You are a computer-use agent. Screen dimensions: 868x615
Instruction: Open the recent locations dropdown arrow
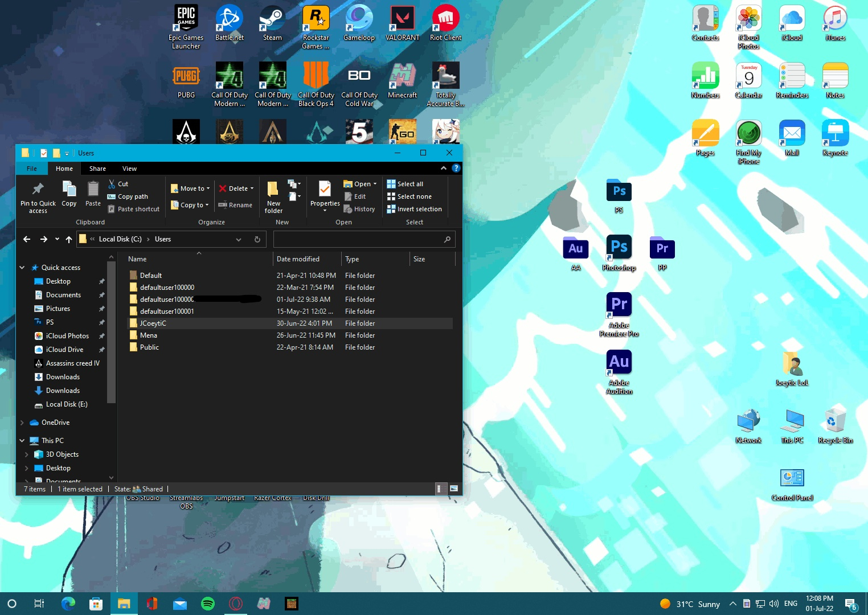(57, 239)
